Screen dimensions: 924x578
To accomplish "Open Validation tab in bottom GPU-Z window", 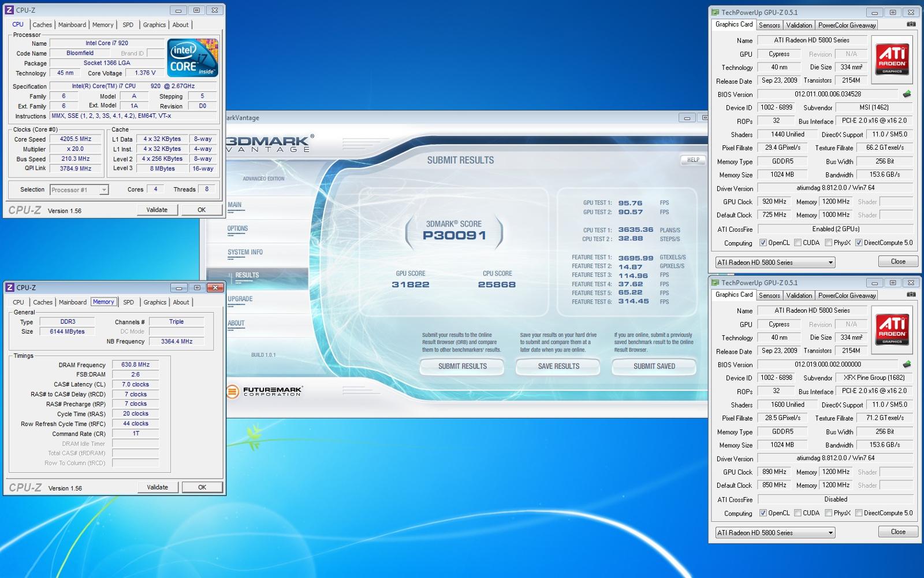I will point(799,296).
